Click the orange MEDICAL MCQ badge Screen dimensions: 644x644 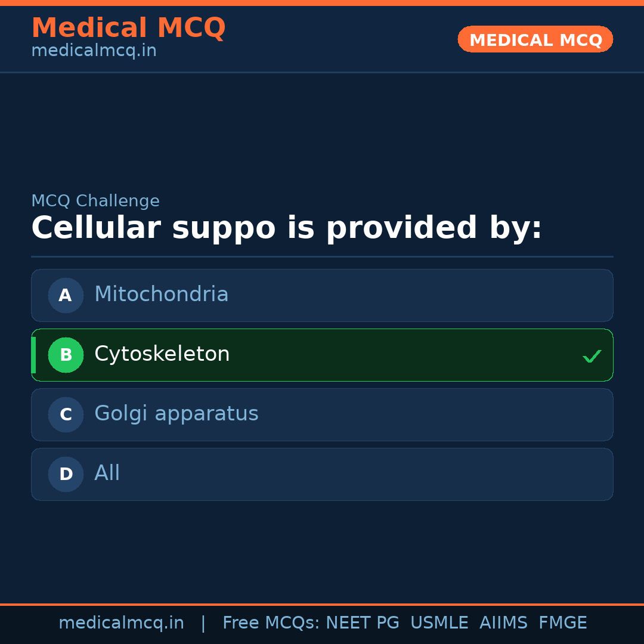coord(535,39)
